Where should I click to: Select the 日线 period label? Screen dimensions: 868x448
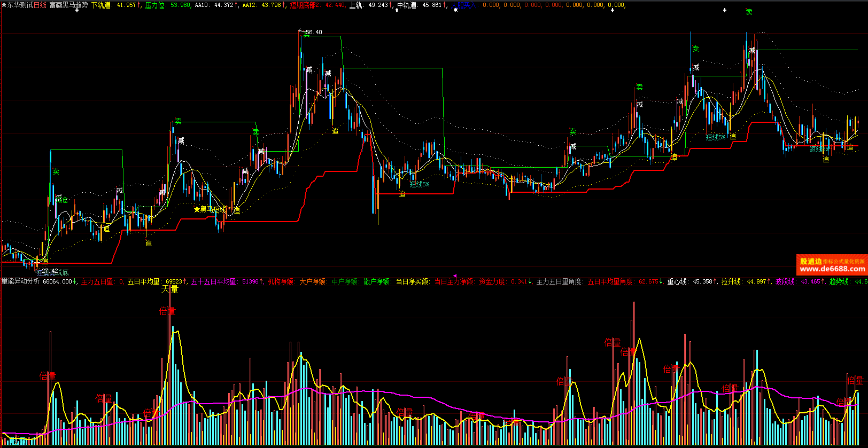click(40, 5)
